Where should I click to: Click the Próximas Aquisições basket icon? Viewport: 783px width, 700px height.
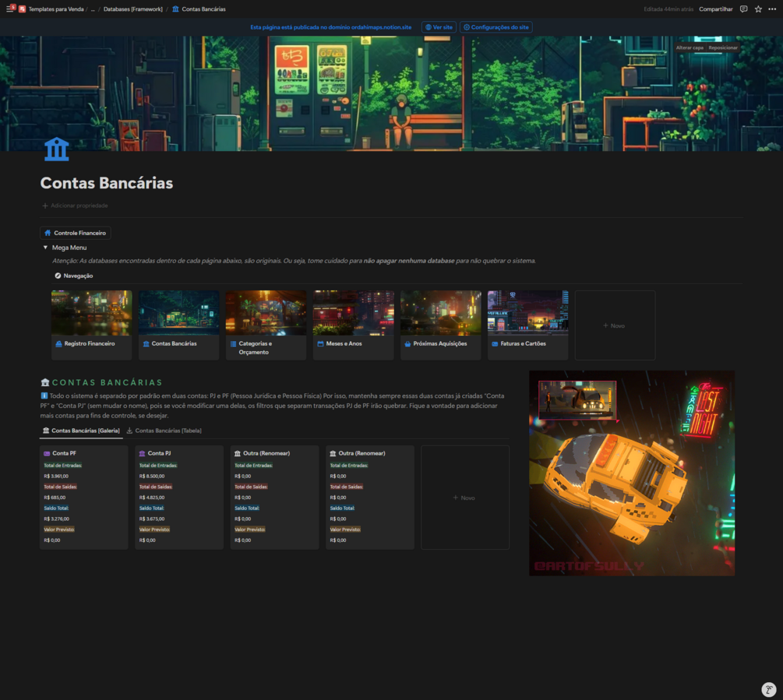coord(407,343)
